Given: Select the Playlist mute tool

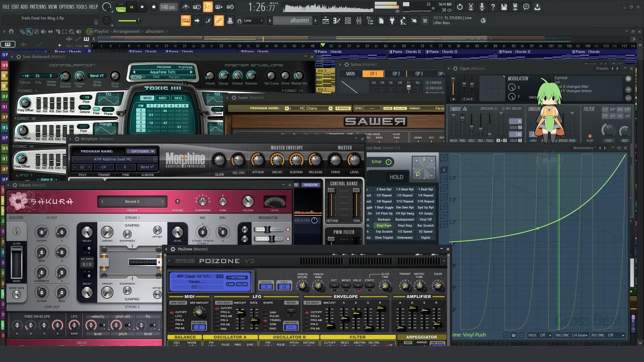Looking at the screenshot, I should point(43,32).
